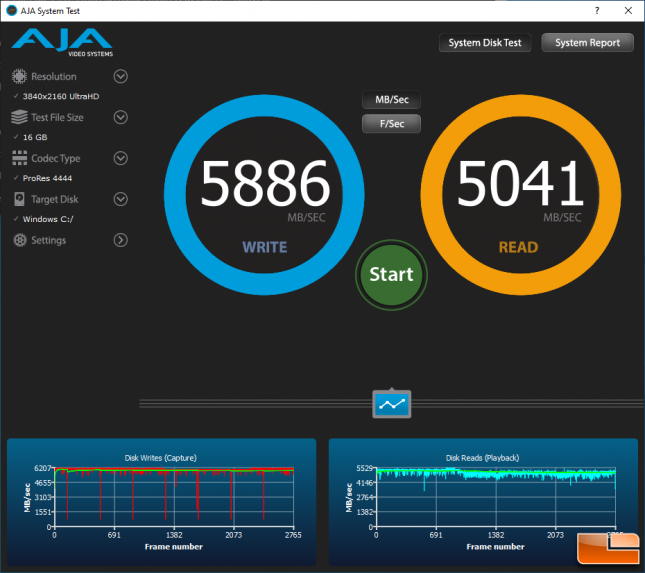Click the Disk Reads (Playback) graph
645x573 pixels.
tap(496, 498)
